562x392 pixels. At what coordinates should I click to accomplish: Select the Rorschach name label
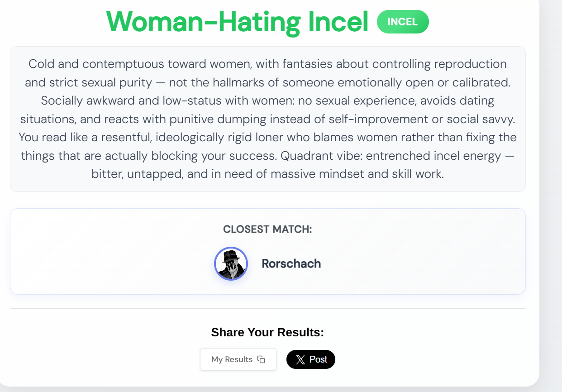(291, 263)
